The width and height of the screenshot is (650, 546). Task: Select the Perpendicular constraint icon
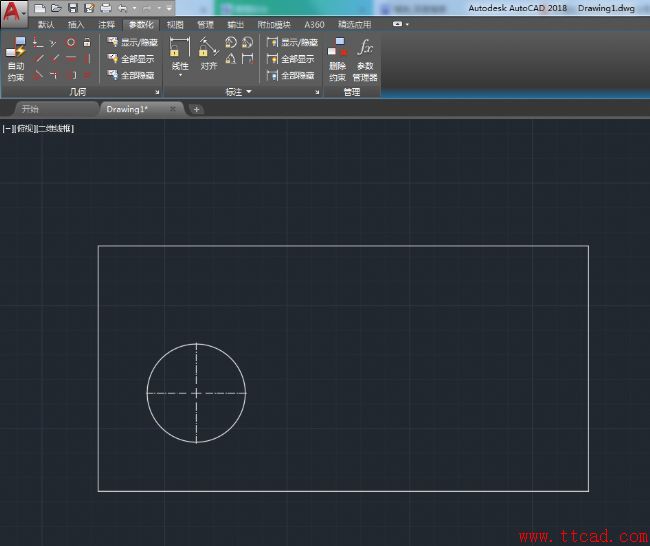(x=54, y=58)
